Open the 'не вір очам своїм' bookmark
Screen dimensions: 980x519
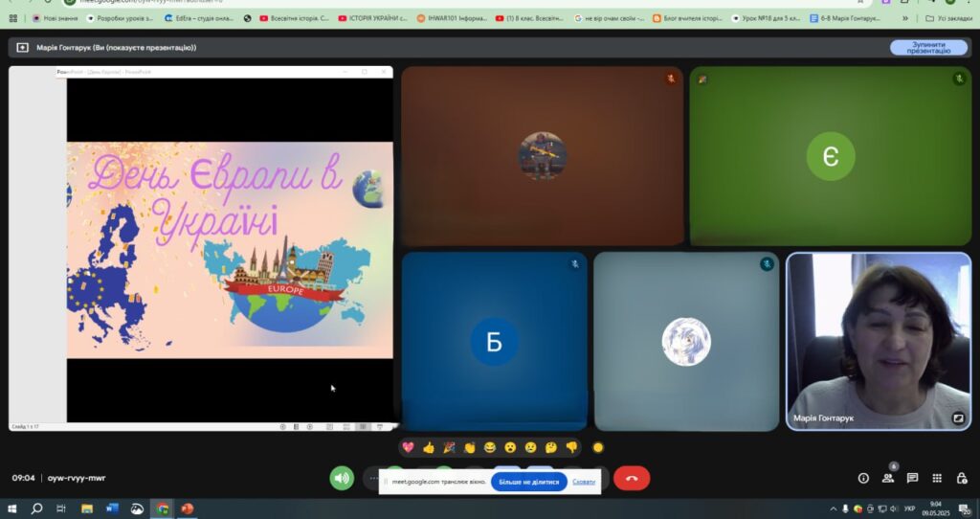coord(609,19)
